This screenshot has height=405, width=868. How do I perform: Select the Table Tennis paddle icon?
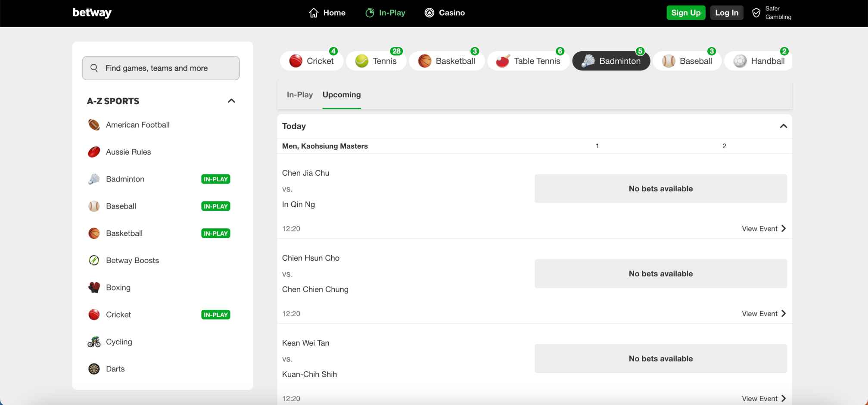[x=502, y=61]
